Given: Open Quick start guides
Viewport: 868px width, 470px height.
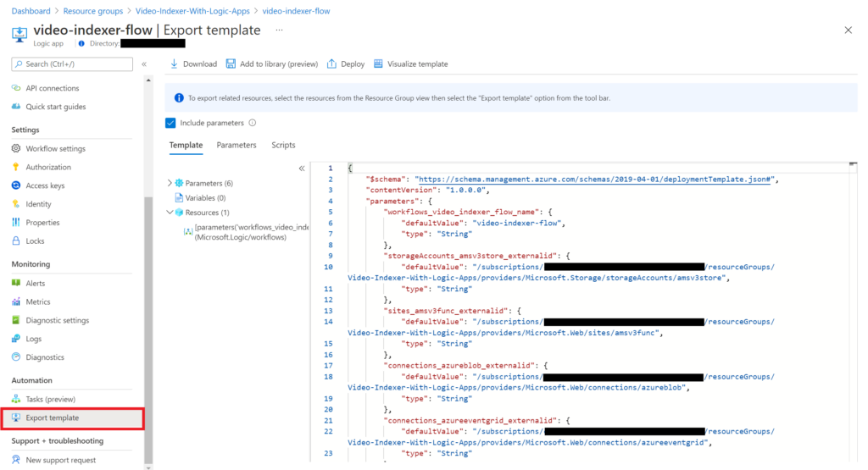Looking at the screenshot, I should tap(55, 106).
